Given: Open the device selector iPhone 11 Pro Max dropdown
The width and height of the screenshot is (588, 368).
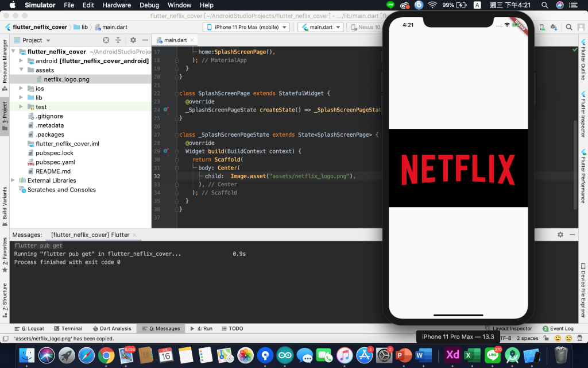Looking at the screenshot, I should coord(247,27).
